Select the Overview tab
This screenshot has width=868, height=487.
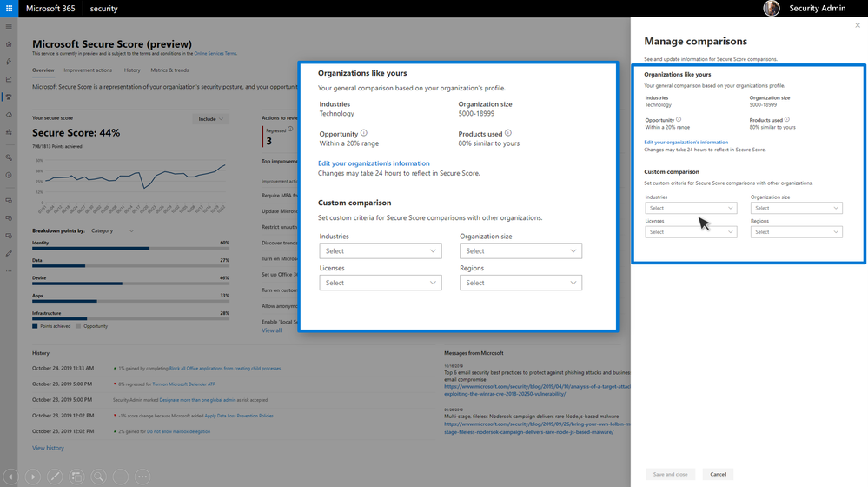click(x=43, y=70)
